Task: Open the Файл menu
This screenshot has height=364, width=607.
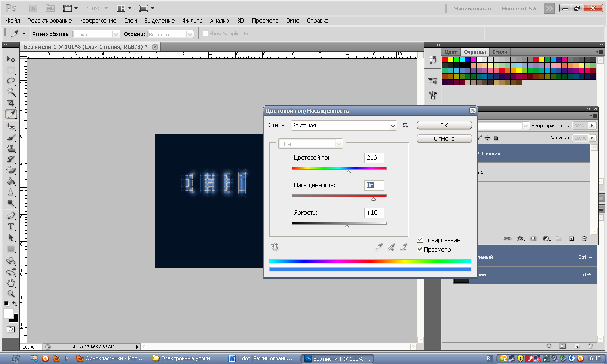Action: [x=13, y=21]
